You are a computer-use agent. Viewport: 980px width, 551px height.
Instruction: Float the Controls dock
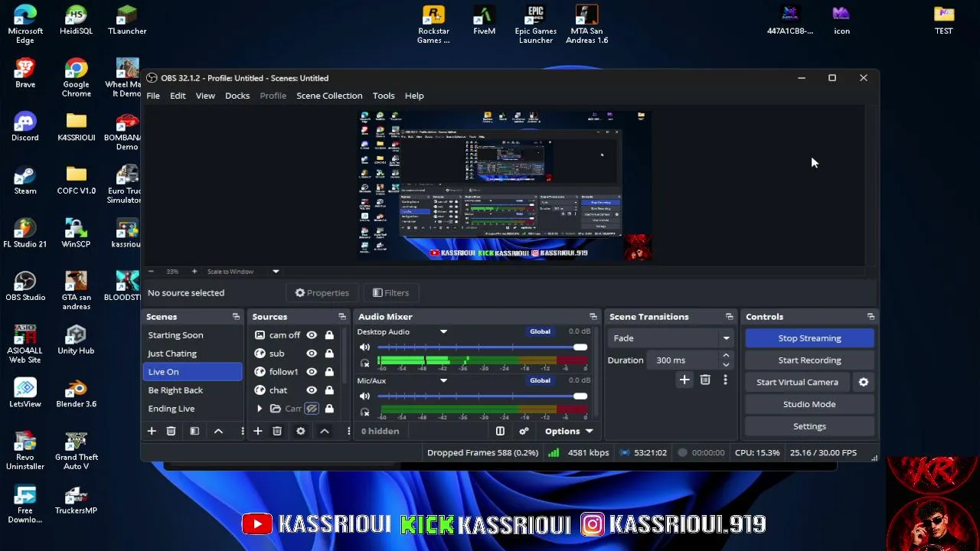click(871, 317)
